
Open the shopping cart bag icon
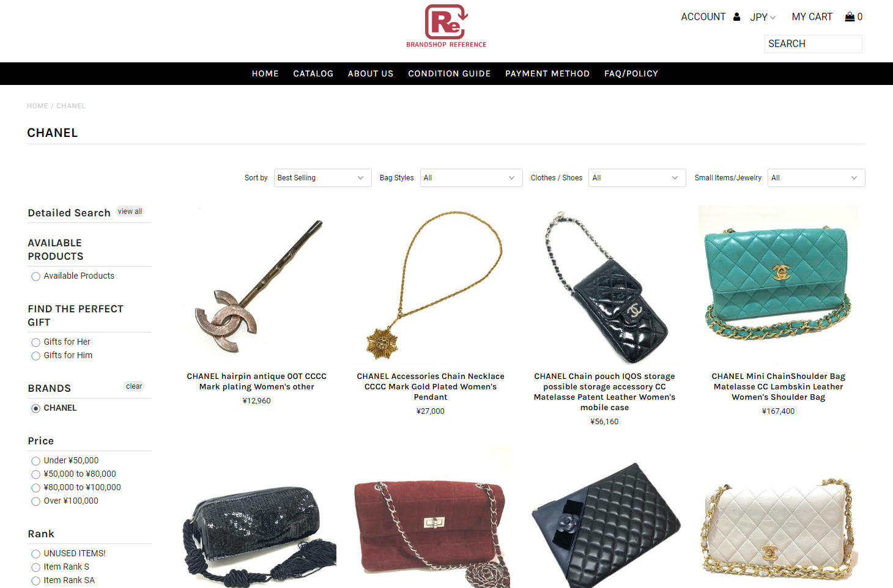pyautogui.click(x=850, y=17)
